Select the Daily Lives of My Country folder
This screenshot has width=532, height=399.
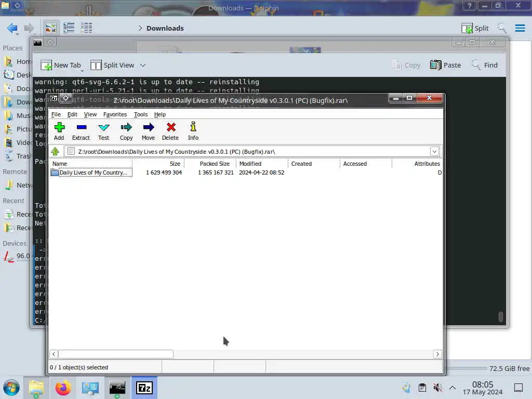91,172
